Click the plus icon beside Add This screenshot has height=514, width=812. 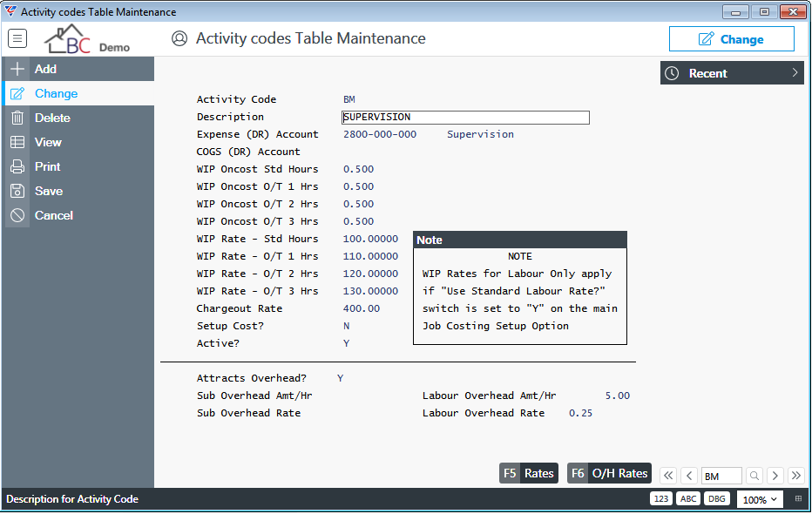coord(17,69)
